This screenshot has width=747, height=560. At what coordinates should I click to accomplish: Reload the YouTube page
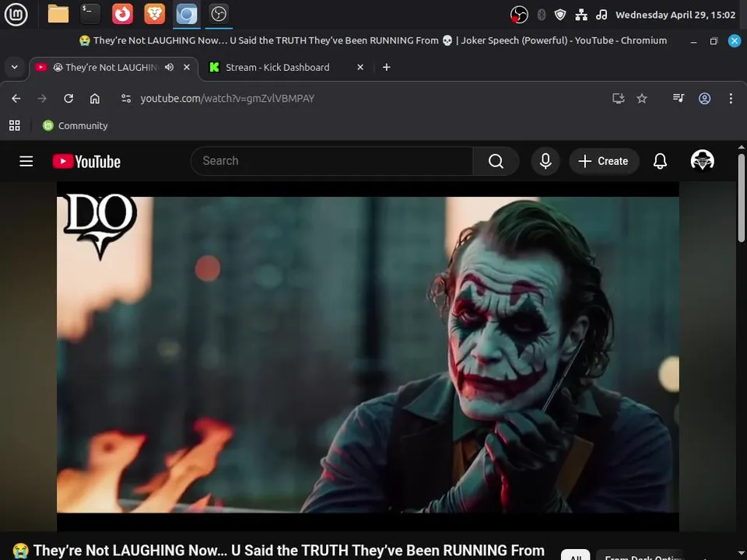click(68, 99)
